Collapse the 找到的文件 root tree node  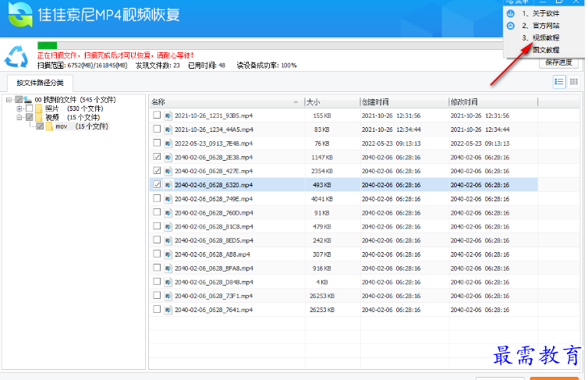pyautogui.click(x=9, y=100)
